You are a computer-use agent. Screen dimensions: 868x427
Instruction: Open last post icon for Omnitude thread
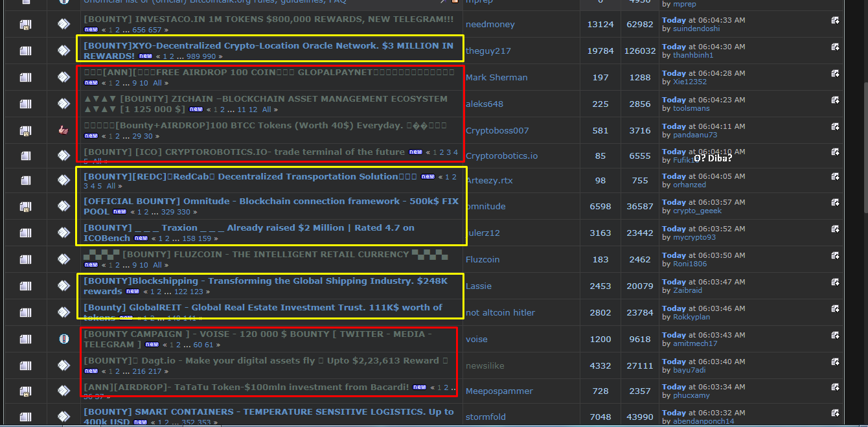tap(836, 203)
